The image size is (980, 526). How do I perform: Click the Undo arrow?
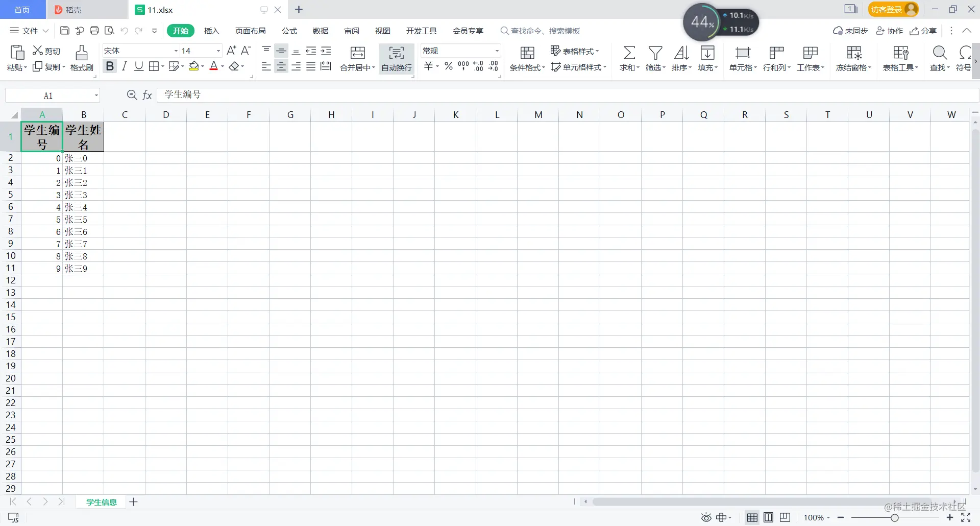[x=124, y=31]
